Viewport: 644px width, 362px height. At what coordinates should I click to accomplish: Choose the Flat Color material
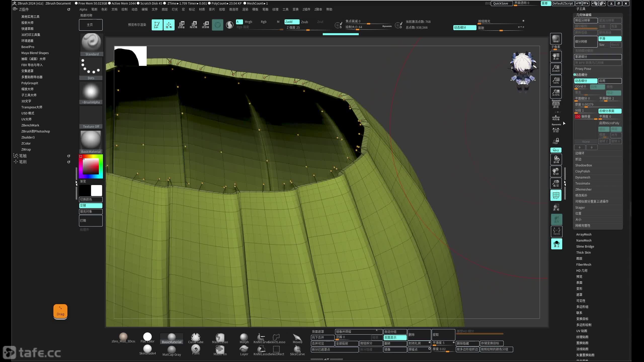coord(147,338)
